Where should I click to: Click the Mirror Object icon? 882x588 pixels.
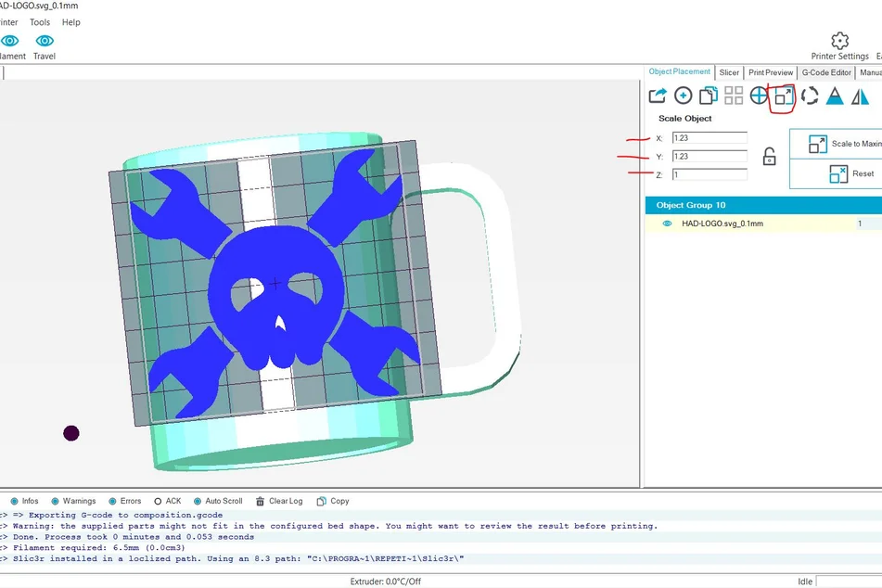click(x=860, y=96)
